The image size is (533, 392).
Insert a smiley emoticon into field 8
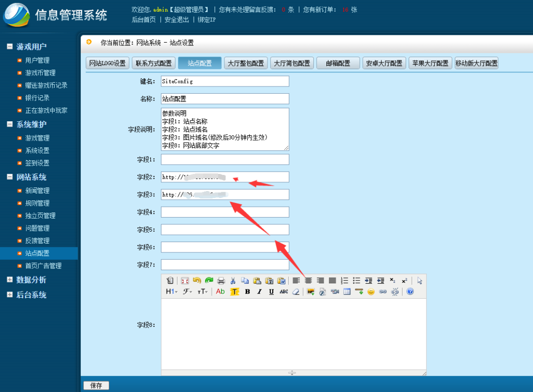click(371, 292)
